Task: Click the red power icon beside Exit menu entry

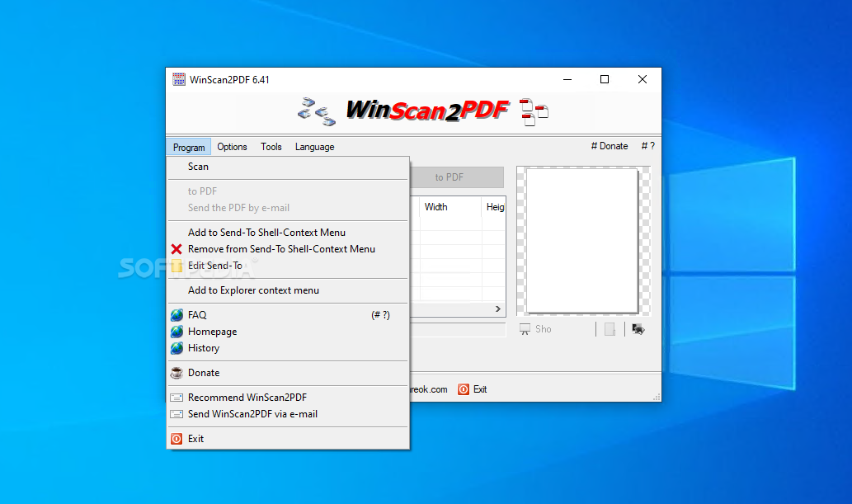Action: point(177,439)
